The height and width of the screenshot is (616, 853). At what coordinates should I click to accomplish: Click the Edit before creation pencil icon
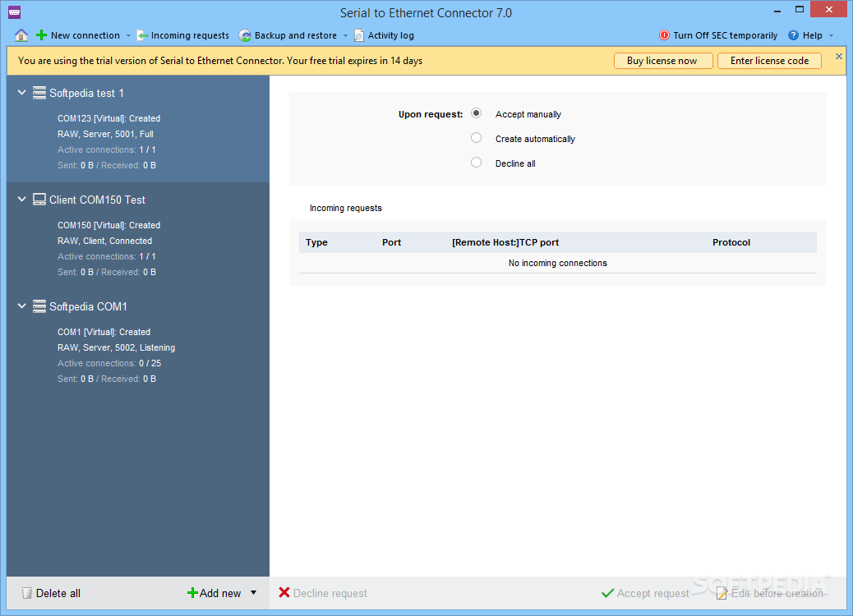point(722,593)
